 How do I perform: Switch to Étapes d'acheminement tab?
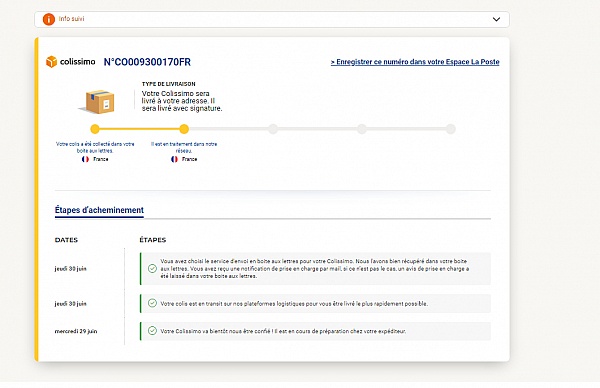[x=99, y=210]
